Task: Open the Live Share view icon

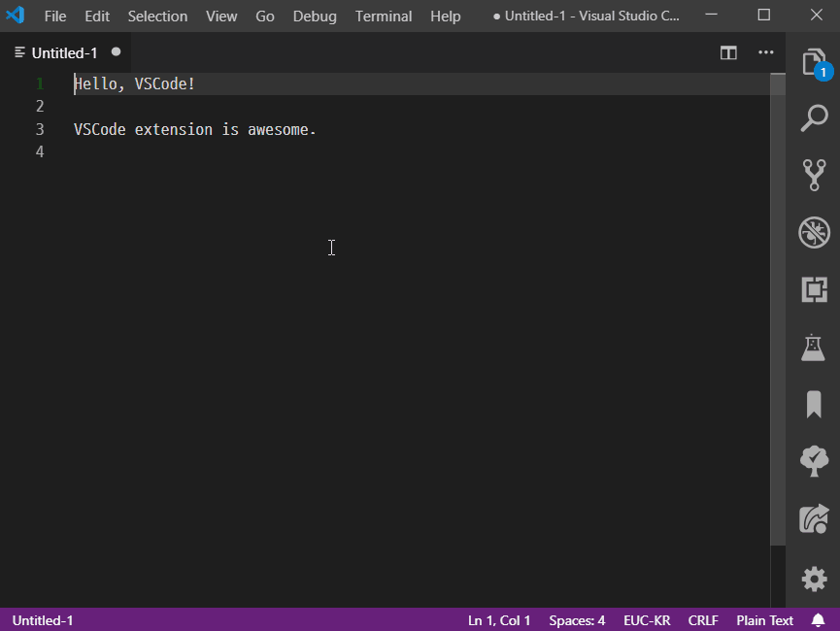Action: [x=814, y=518]
